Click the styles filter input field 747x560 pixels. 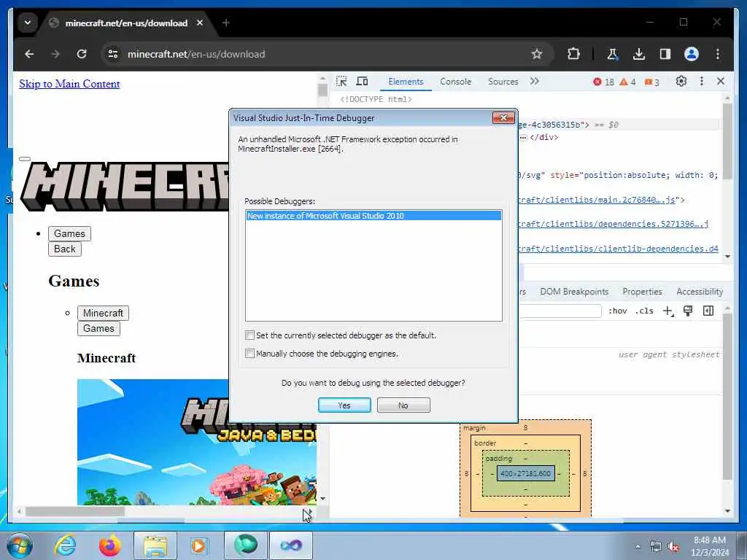pos(560,311)
